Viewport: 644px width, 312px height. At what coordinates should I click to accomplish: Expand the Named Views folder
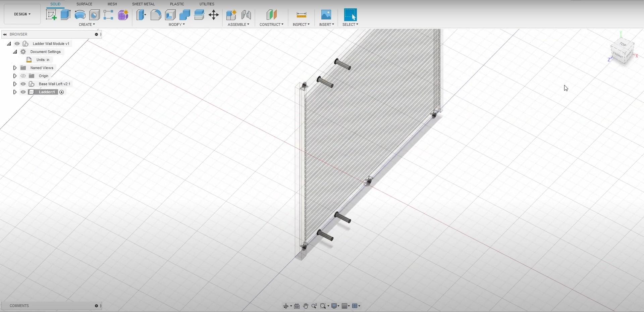(15, 68)
